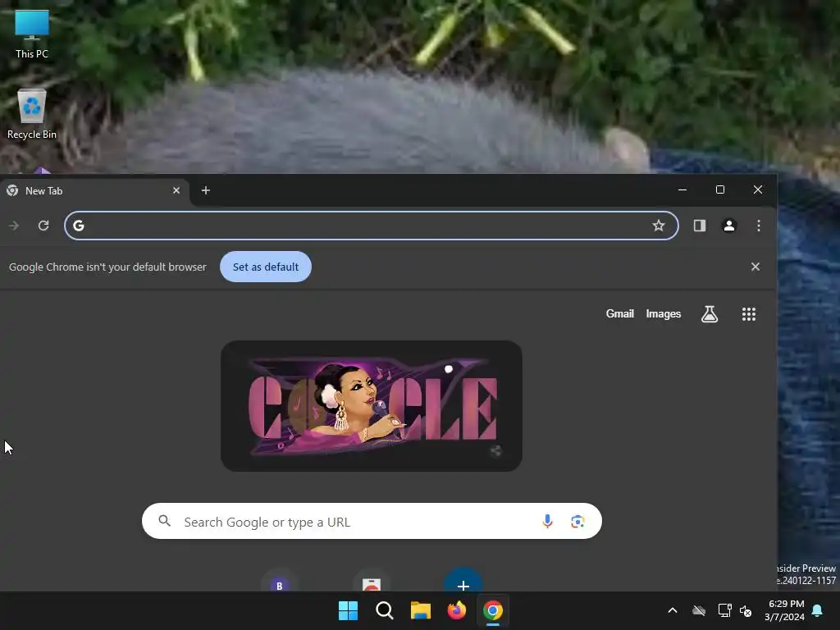Image resolution: width=840 pixels, height=630 pixels.
Task: Click Set as default button
Action: 266,267
